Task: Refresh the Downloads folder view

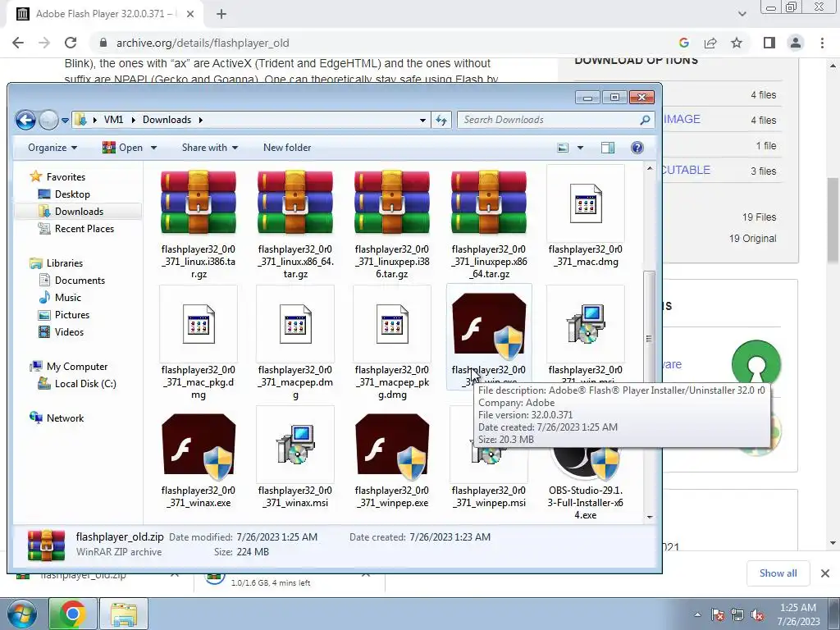Action: (x=441, y=120)
